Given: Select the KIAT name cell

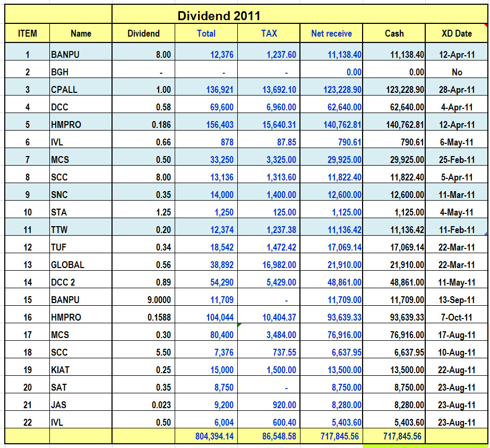Looking at the screenshot, I should tap(81, 367).
